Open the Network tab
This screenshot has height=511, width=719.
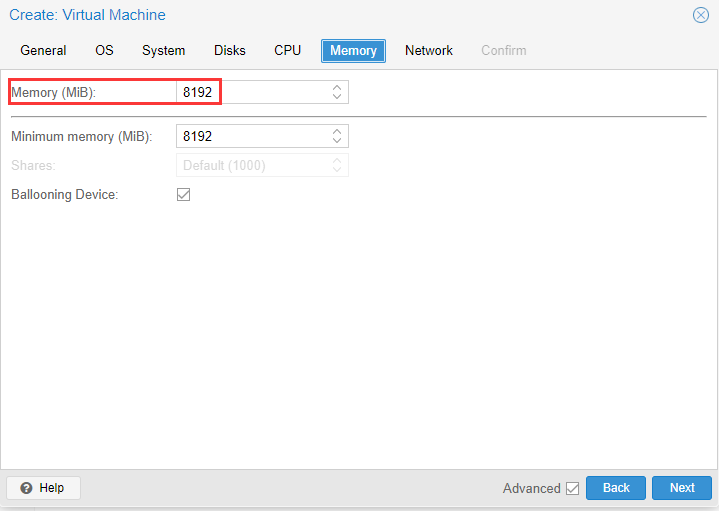(x=428, y=50)
